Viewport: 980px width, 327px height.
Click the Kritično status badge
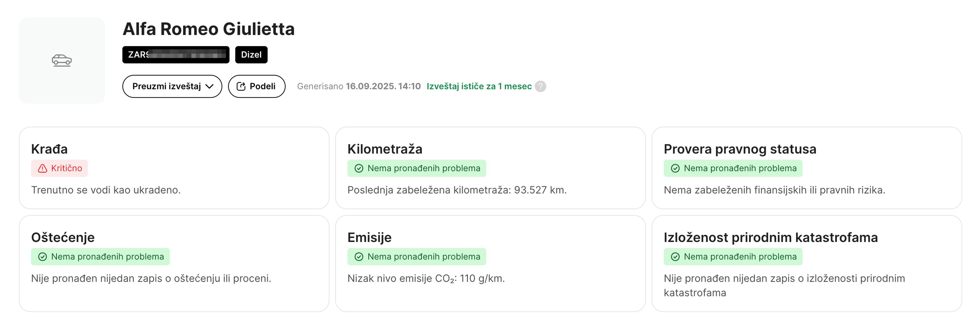[x=60, y=168]
